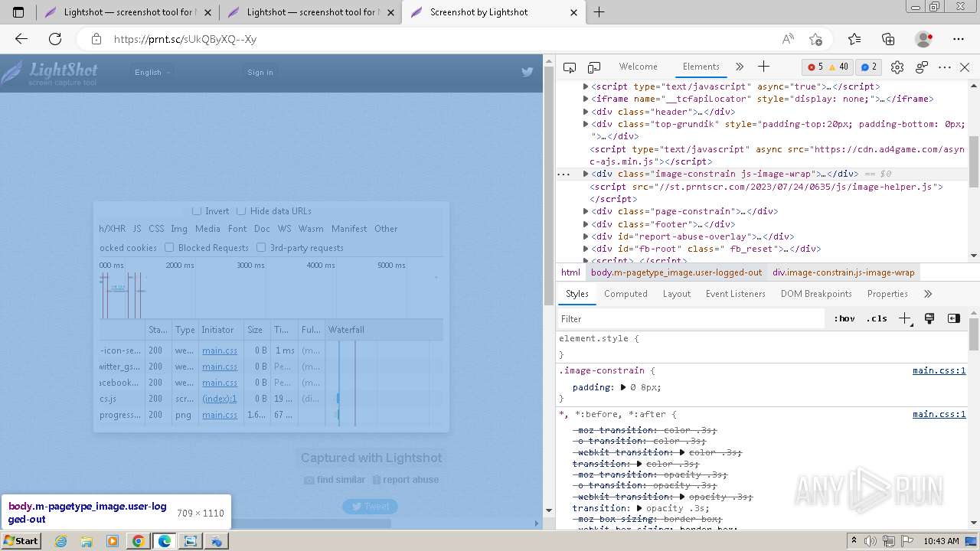Expand the div class="header" node
The width and height of the screenshot is (980, 551).
[586, 112]
